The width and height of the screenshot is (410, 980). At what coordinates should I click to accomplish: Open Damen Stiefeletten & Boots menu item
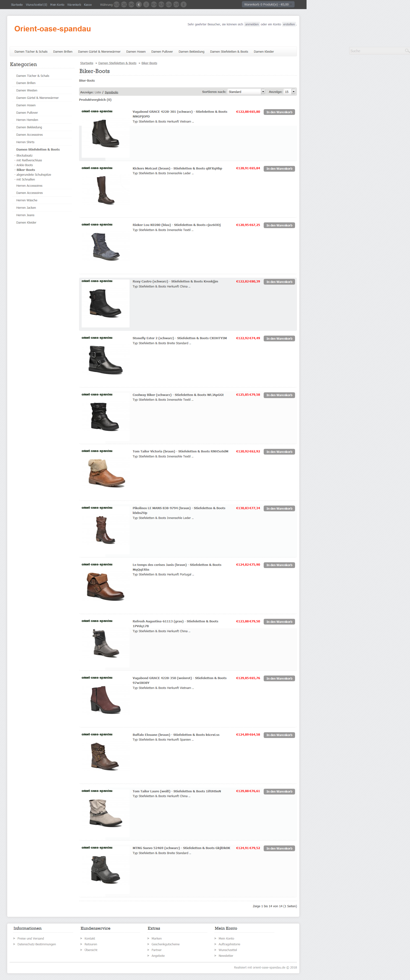tap(229, 51)
